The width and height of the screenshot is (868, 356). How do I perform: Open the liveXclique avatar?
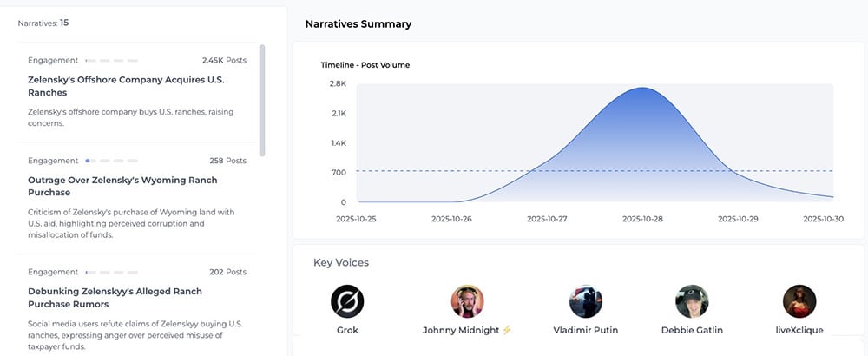[799, 301]
